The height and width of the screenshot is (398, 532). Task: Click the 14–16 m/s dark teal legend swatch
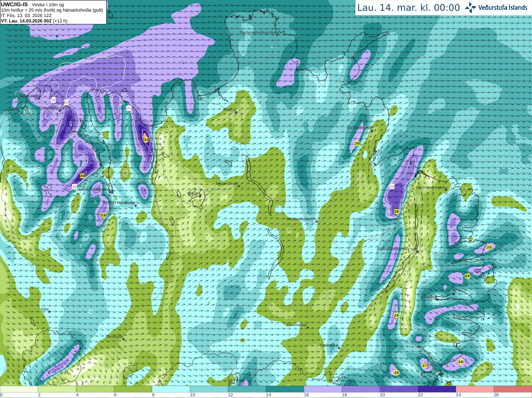[285, 389]
